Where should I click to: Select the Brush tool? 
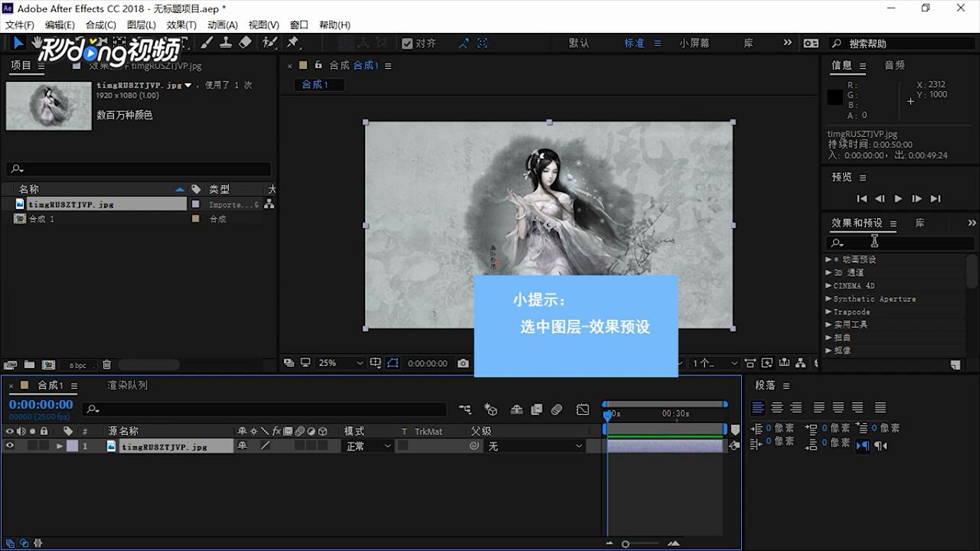tap(207, 43)
